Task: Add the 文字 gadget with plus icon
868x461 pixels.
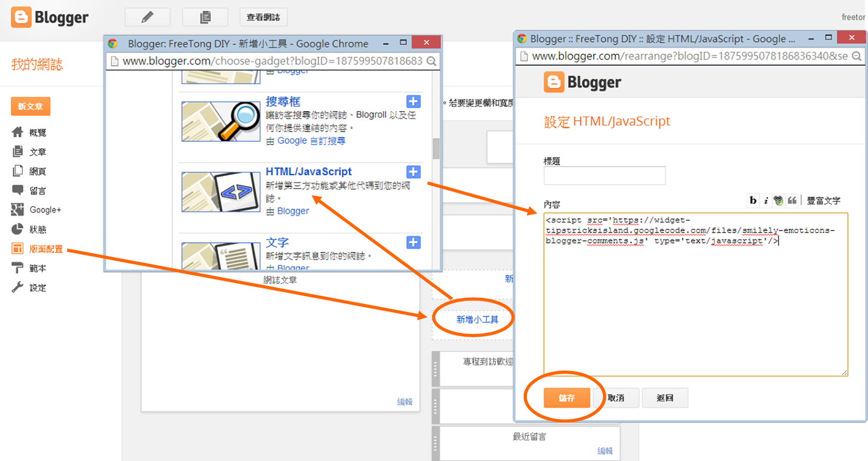Action: [x=413, y=242]
